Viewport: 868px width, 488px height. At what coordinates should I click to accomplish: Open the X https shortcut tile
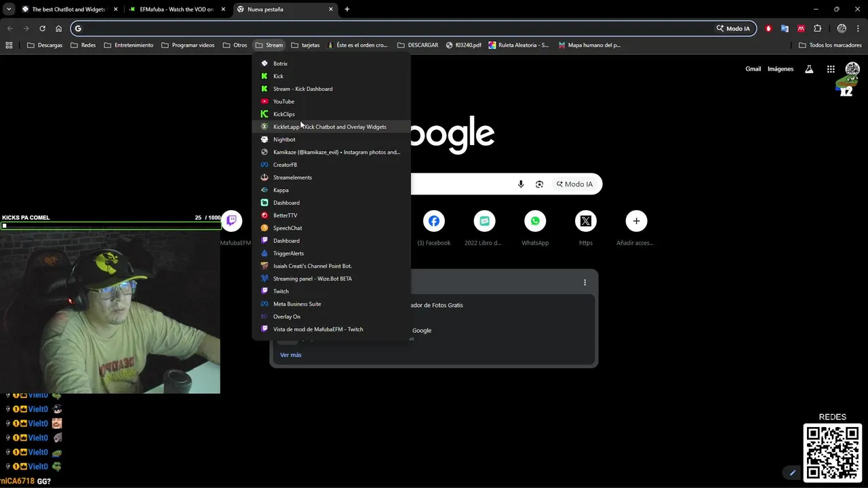coord(586,228)
